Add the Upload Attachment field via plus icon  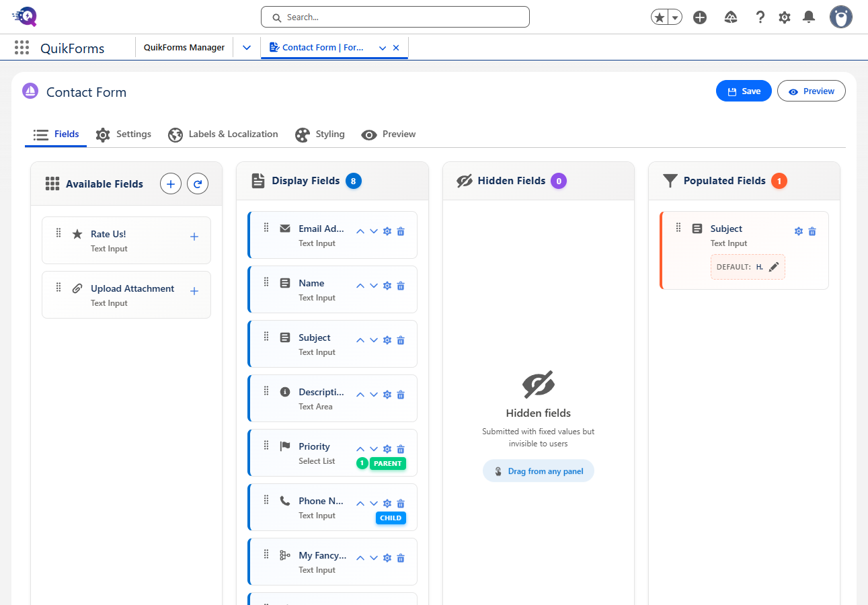[194, 291]
